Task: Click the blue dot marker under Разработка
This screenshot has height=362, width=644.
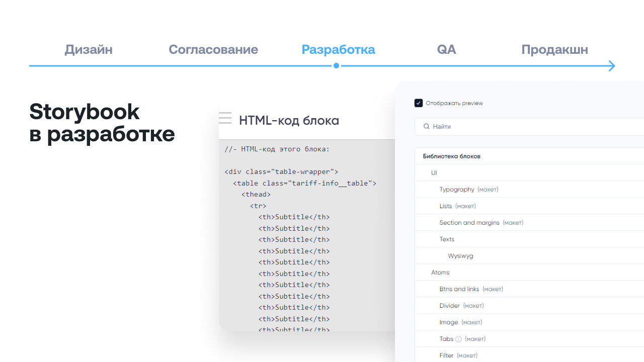Action: [336, 66]
